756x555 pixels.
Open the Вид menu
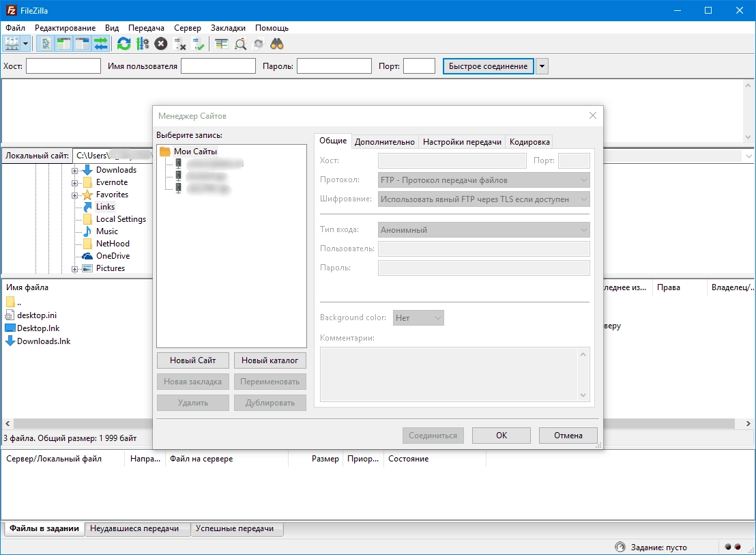tap(112, 28)
